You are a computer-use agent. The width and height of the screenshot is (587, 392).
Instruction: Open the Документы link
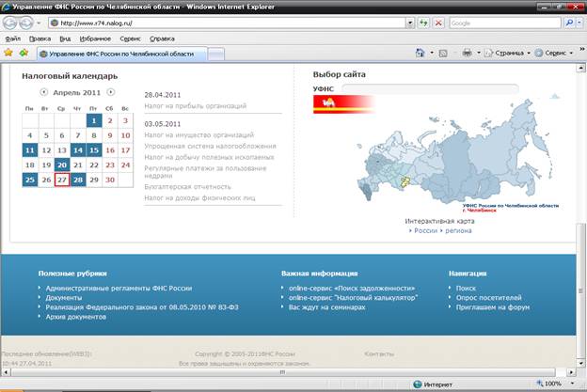(x=63, y=297)
